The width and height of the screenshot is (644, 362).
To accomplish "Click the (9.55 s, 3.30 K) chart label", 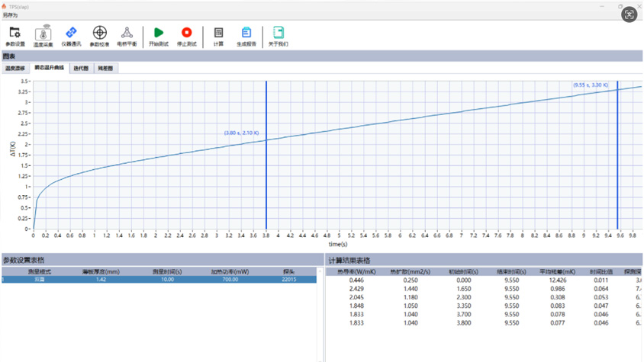I will [591, 85].
